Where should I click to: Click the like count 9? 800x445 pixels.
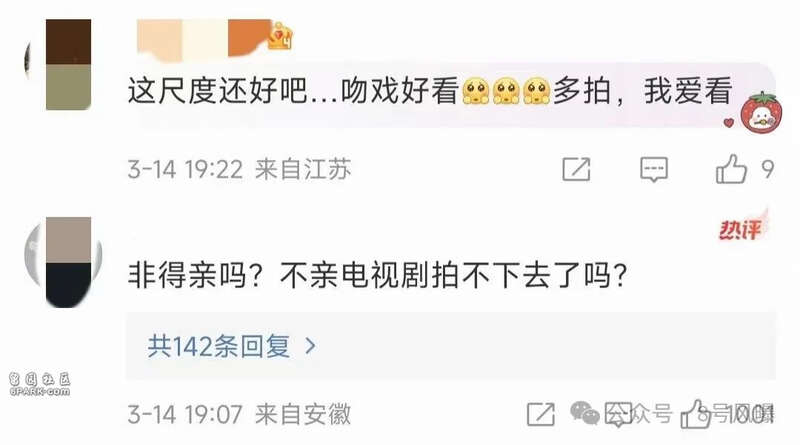click(767, 169)
